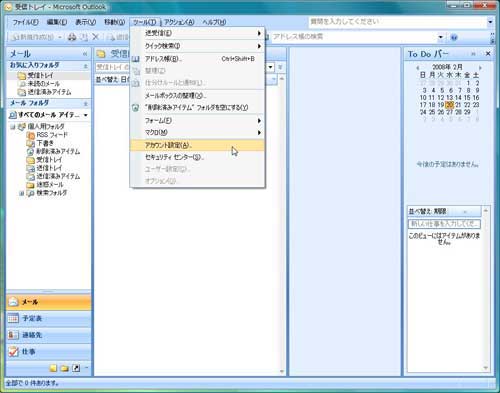Click the delete X icon in the toolbar
This screenshot has width=500, height=393.
point(95,37)
